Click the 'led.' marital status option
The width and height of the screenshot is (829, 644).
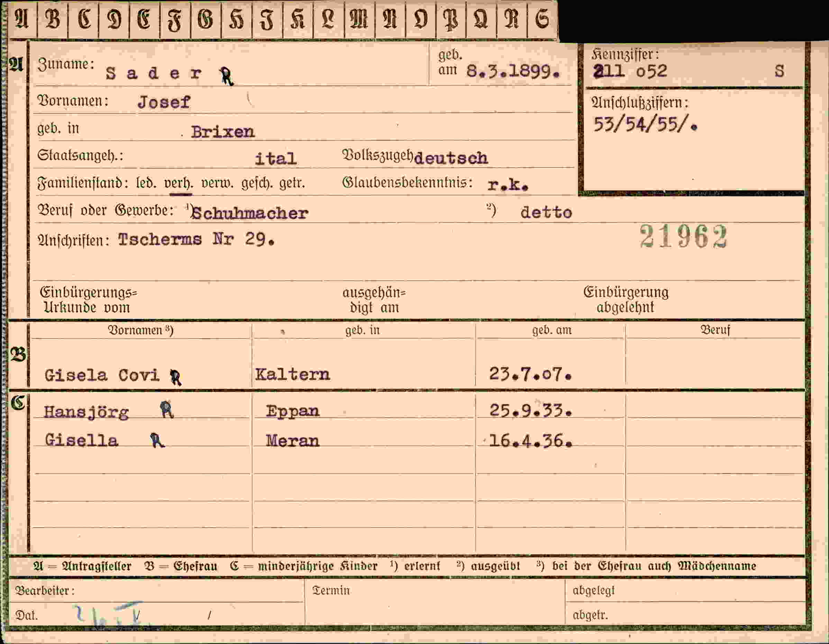point(146,183)
